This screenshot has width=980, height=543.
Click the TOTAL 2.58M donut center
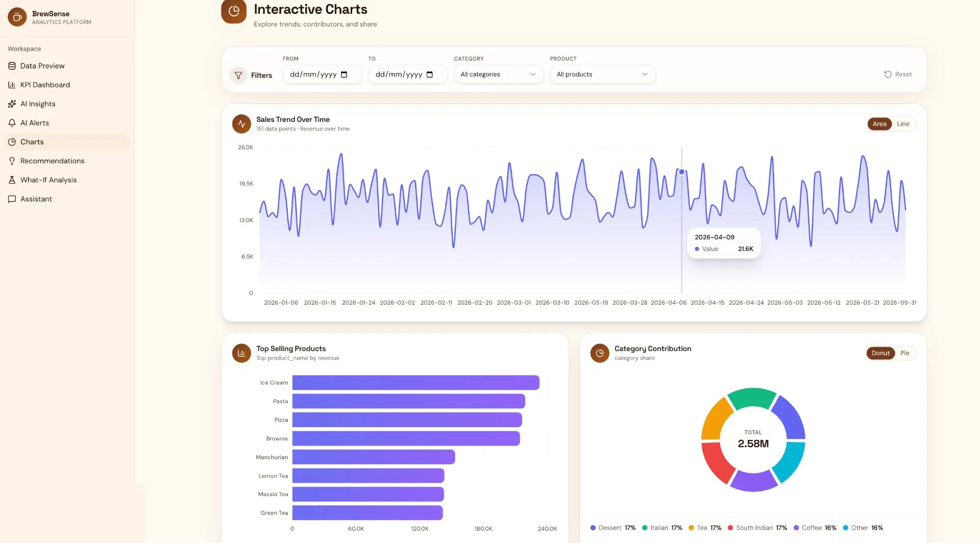(x=753, y=439)
